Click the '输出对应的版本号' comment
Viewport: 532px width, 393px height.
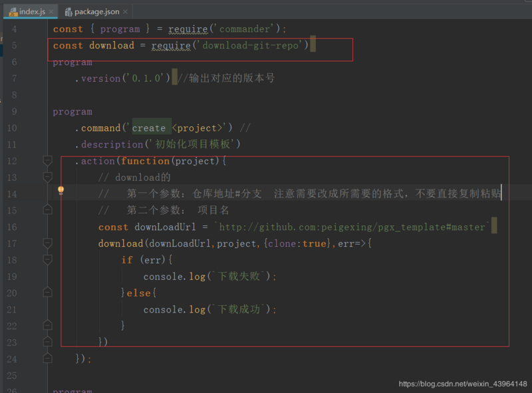(x=227, y=78)
